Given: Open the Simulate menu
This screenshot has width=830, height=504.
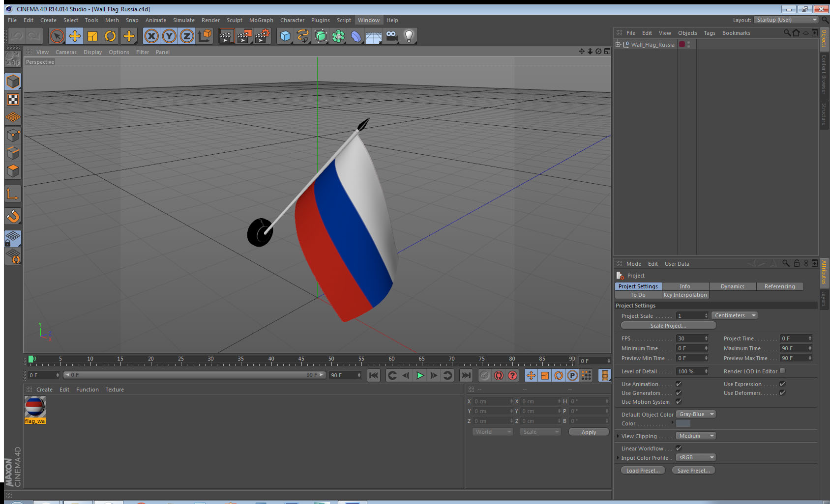Looking at the screenshot, I should pyautogui.click(x=184, y=20).
